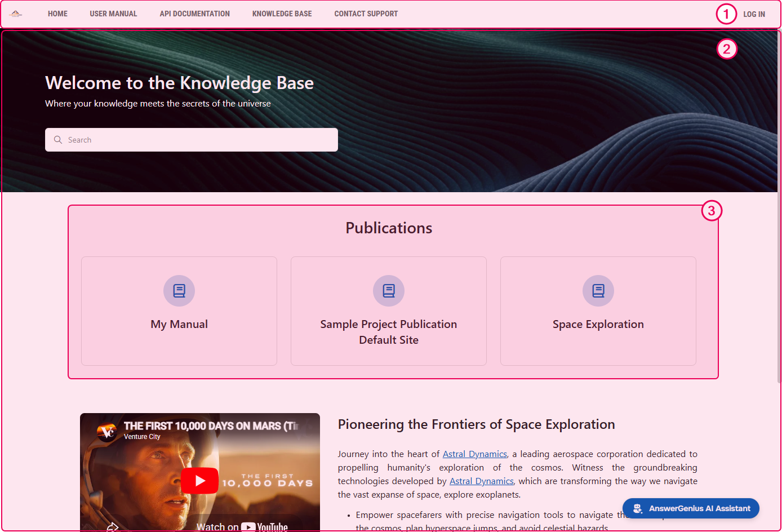Click the 'Publications' section heading
Image resolution: width=782 pixels, height=532 pixels.
click(389, 228)
